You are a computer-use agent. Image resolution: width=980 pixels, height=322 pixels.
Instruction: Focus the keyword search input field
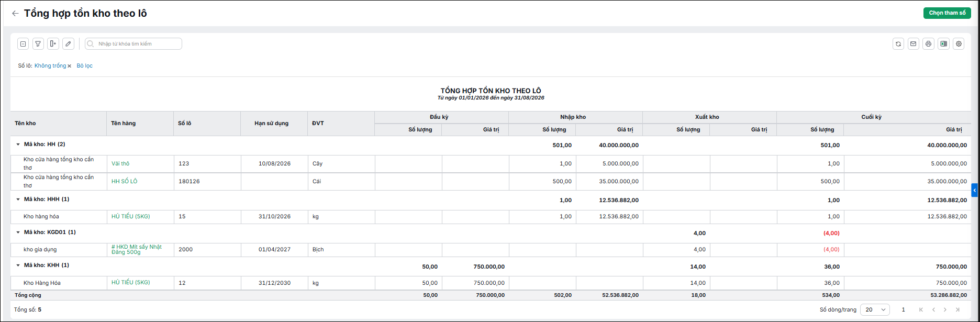(x=133, y=44)
